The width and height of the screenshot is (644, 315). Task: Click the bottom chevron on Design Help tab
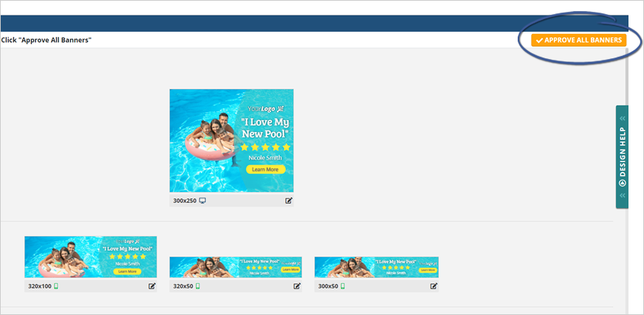tap(622, 195)
